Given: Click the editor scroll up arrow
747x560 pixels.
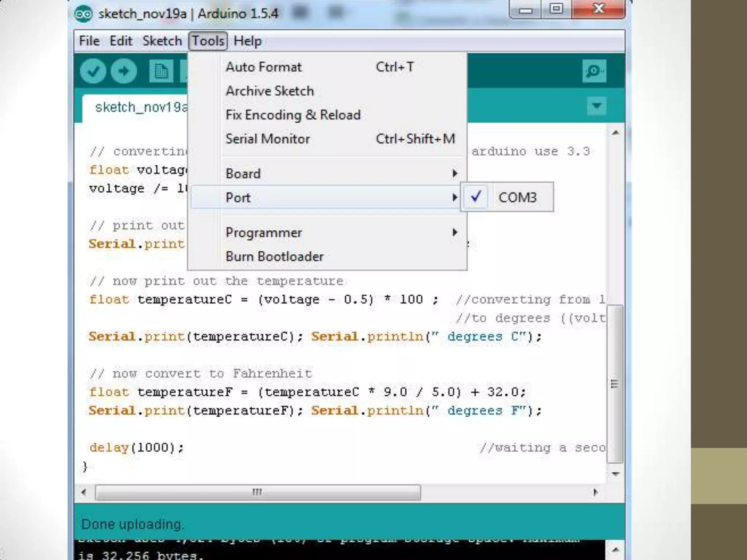Looking at the screenshot, I should tap(615, 133).
